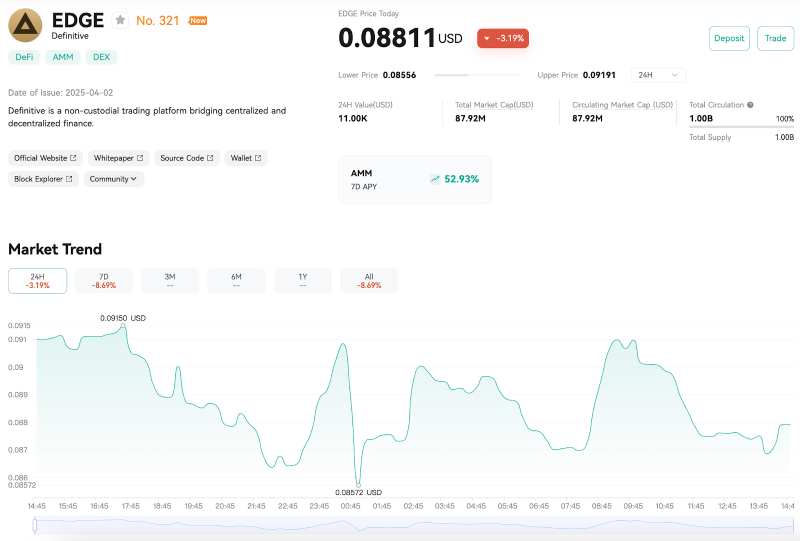
Task: Click the red -3.19% price change badge
Action: point(503,38)
